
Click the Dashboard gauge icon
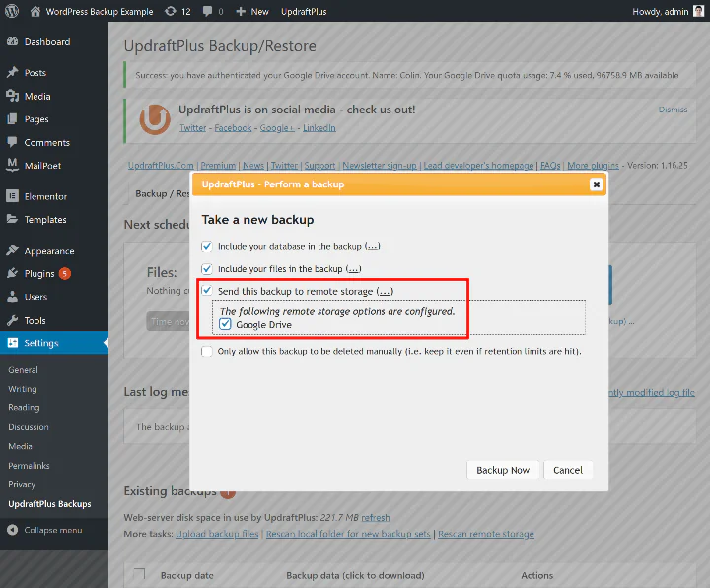click(x=12, y=41)
